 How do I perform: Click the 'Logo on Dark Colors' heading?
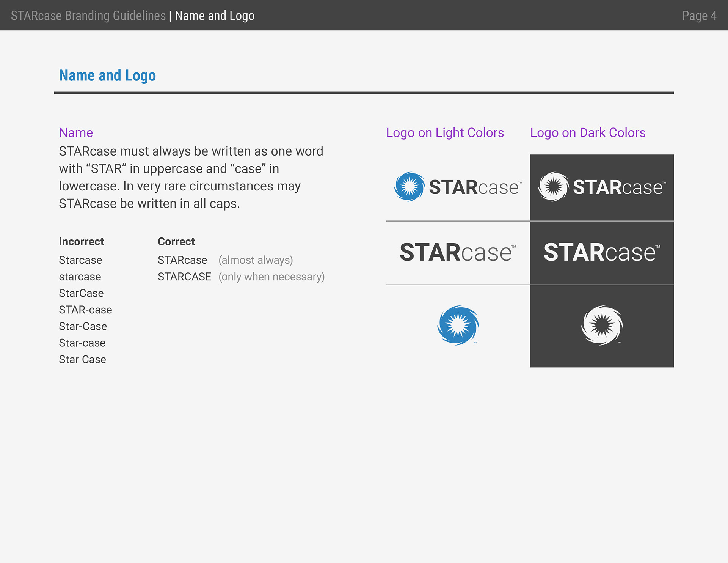(588, 132)
